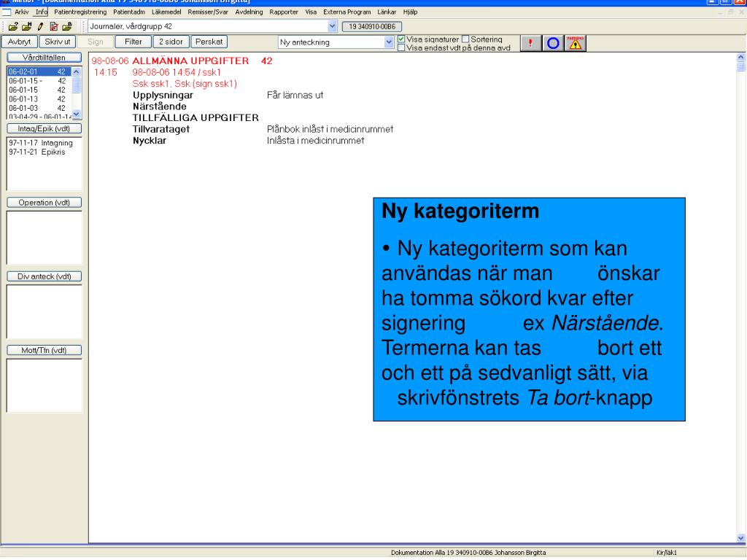The image size is (747, 560).
Task: Enable the Sortering checkbox
Action: tap(465, 39)
